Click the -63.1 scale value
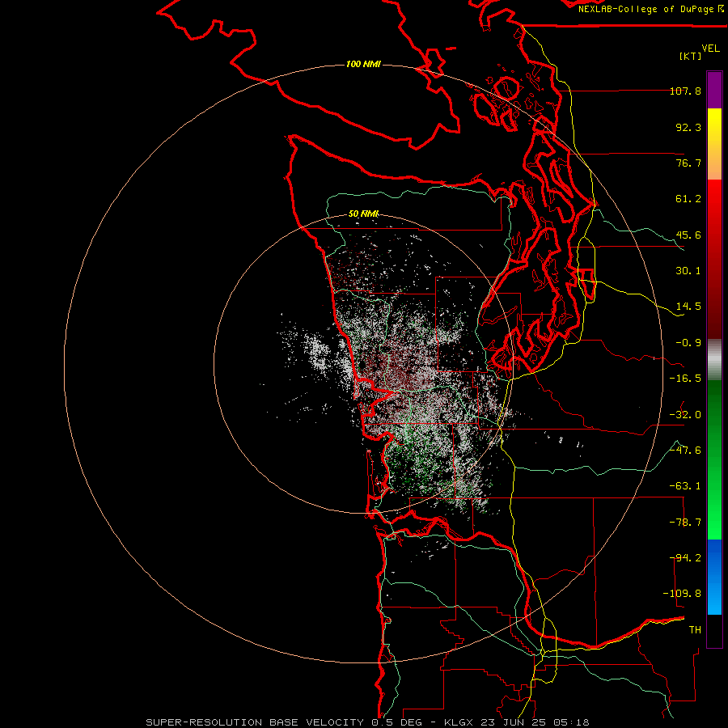Image resolution: width=728 pixels, height=728 pixels. pyautogui.click(x=685, y=486)
